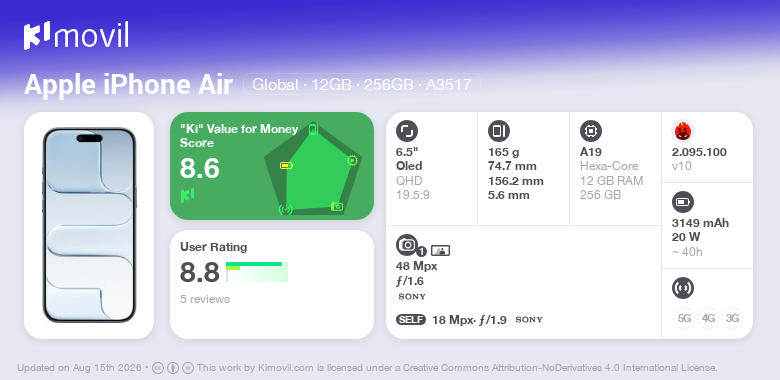Click the network connectivity signal icon
The width and height of the screenshot is (780, 380).
pos(683,288)
